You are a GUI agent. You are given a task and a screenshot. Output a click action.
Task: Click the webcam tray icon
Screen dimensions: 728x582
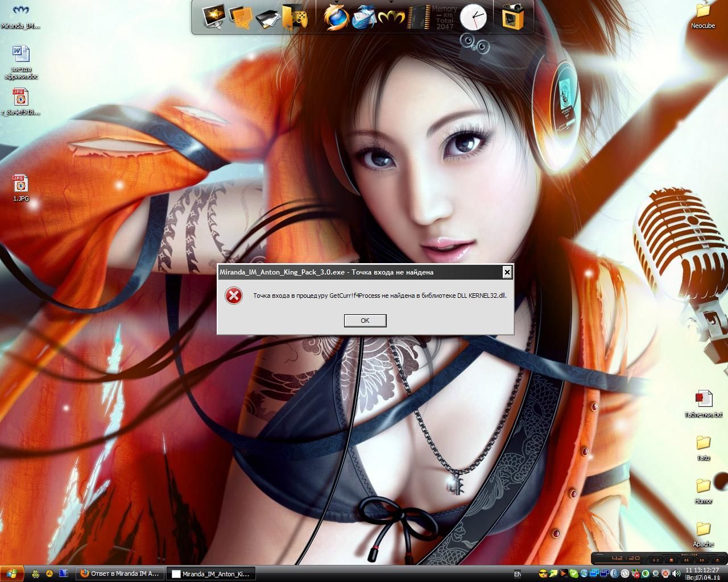655,573
